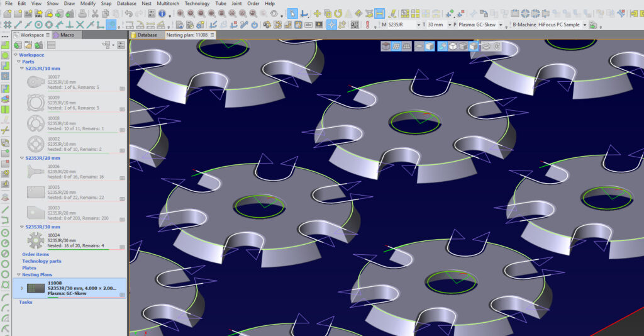The width and height of the screenshot is (644, 336).
Task: Click the S235JR/30 mm group heading
Action: (43, 227)
